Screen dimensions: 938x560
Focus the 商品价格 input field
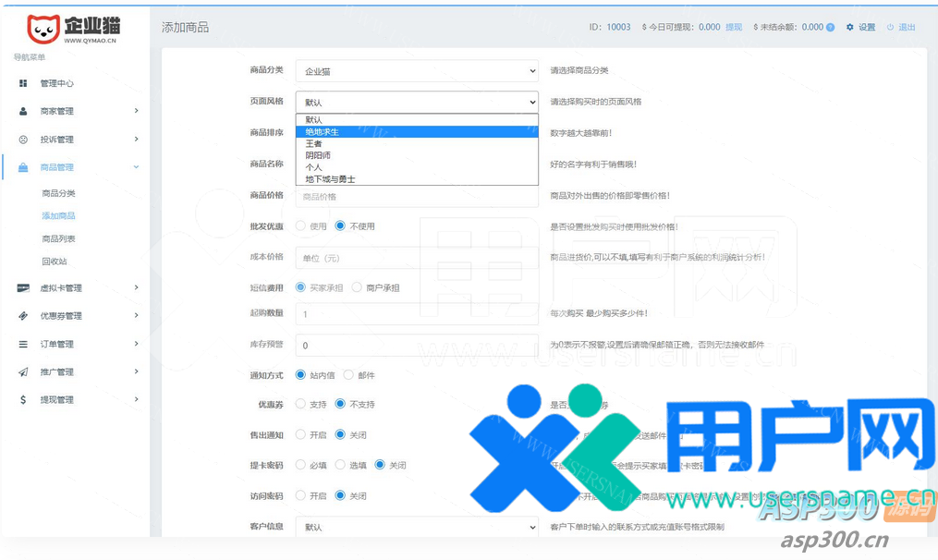pyautogui.click(x=417, y=197)
